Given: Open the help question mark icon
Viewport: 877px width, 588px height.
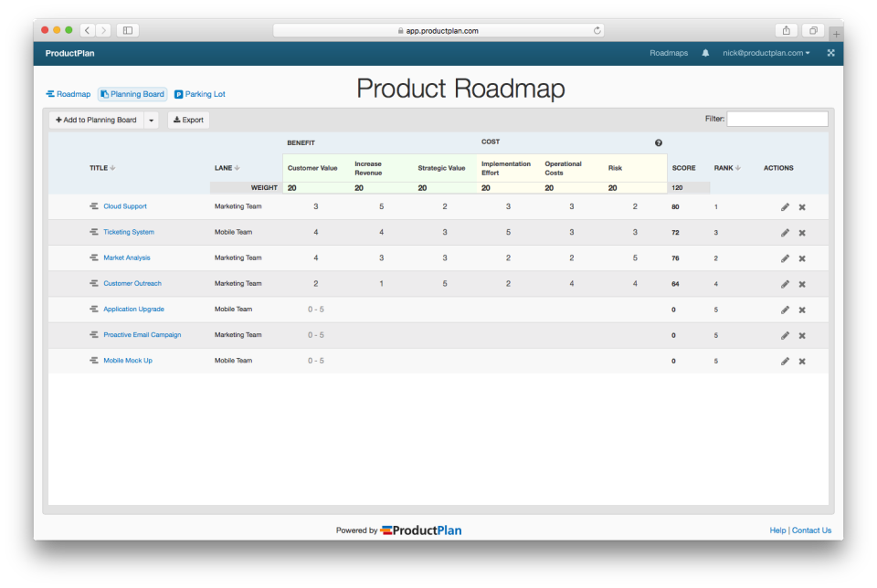Looking at the screenshot, I should tap(659, 143).
